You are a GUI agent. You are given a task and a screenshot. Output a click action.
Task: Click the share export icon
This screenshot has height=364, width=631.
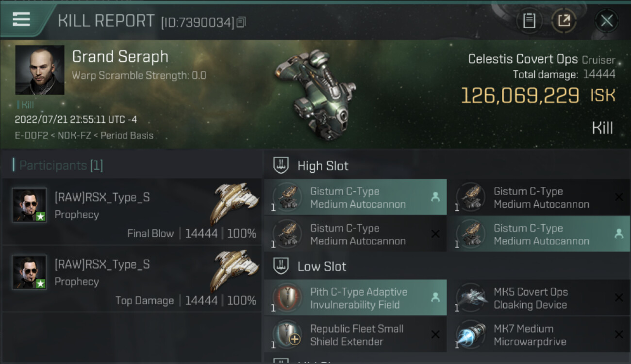pos(564,21)
